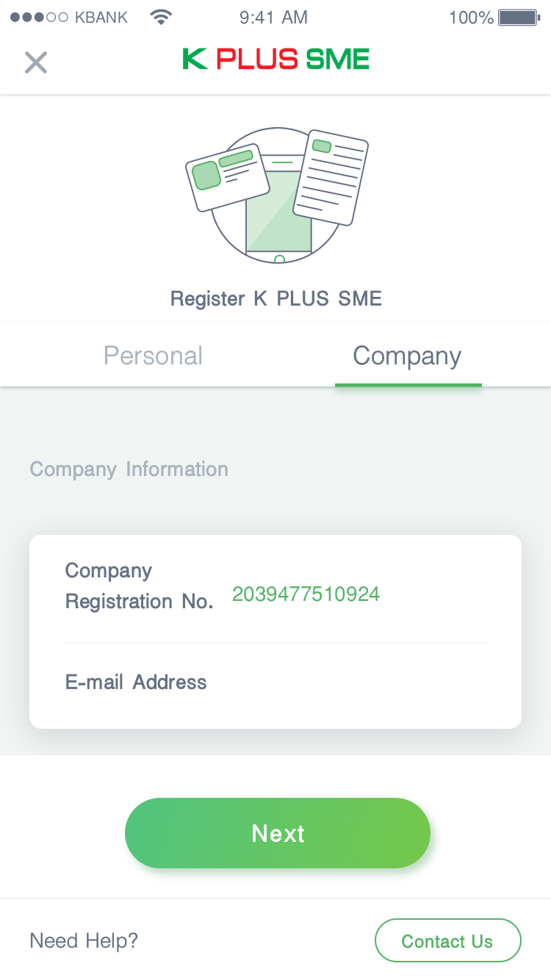
Task: Tap the battery icon in the status bar
Action: (519, 18)
